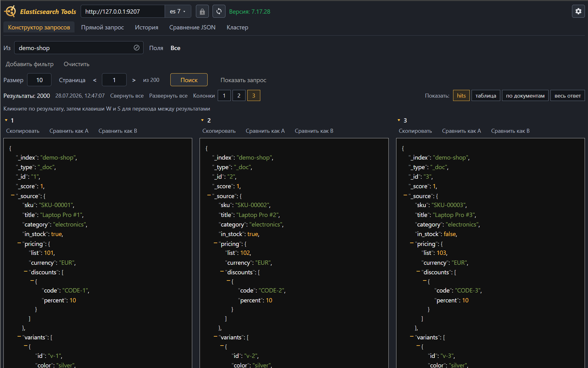
Task: Show results по документам
Action: (x=525, y=96)
